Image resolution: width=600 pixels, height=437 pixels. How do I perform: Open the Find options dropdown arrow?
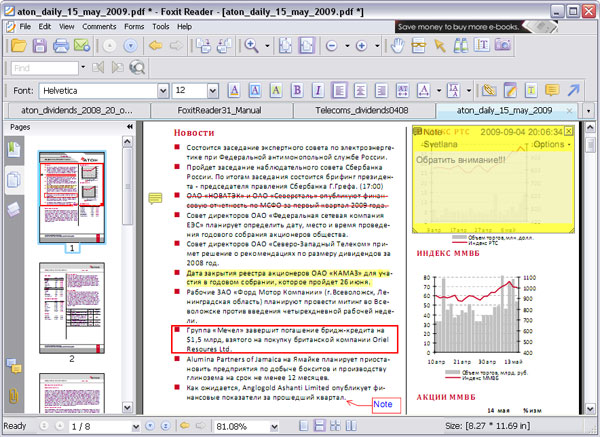pos(83,68)
